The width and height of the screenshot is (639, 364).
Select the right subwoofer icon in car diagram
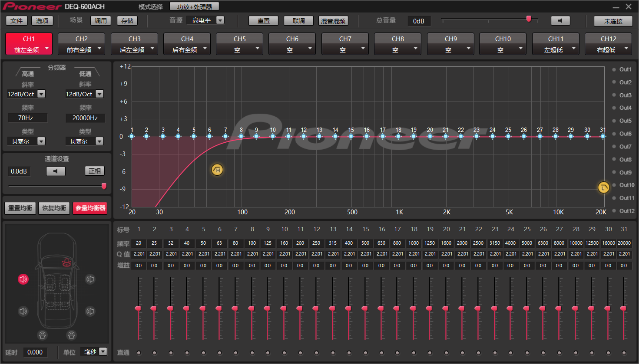pos(71,335)
